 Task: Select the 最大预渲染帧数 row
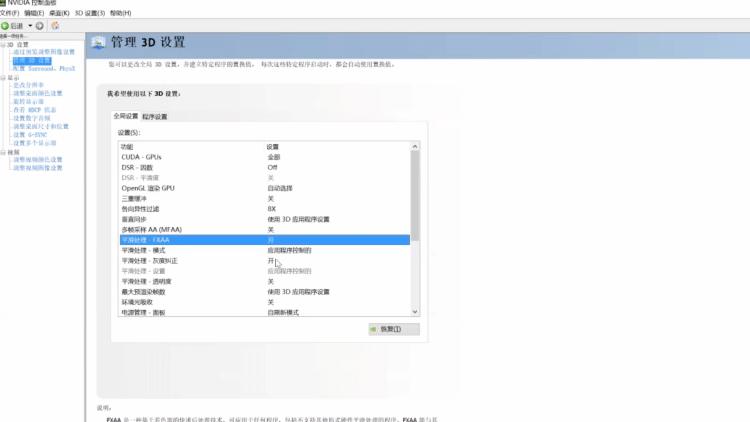point(265,292)
